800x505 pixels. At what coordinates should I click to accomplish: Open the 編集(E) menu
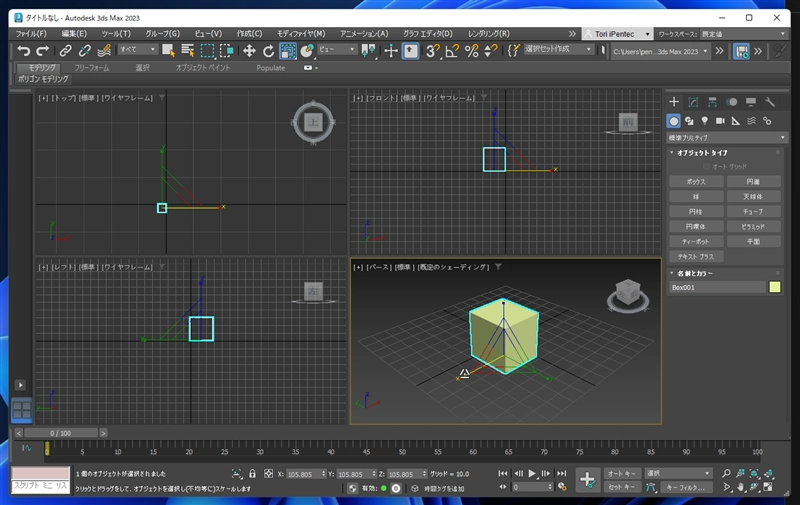74,34
